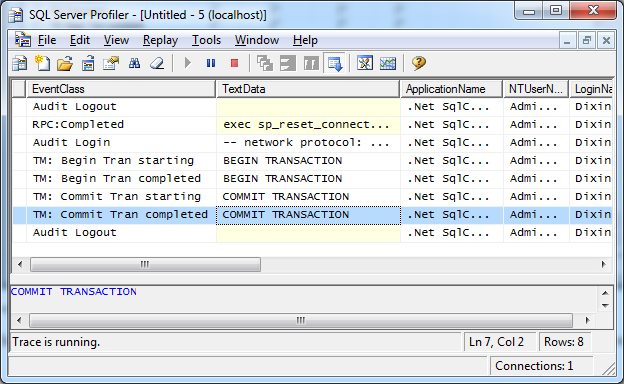Click the Start Trace play button
The height and width of the screenshot is (384, 624).
click(x=188, y=63)
